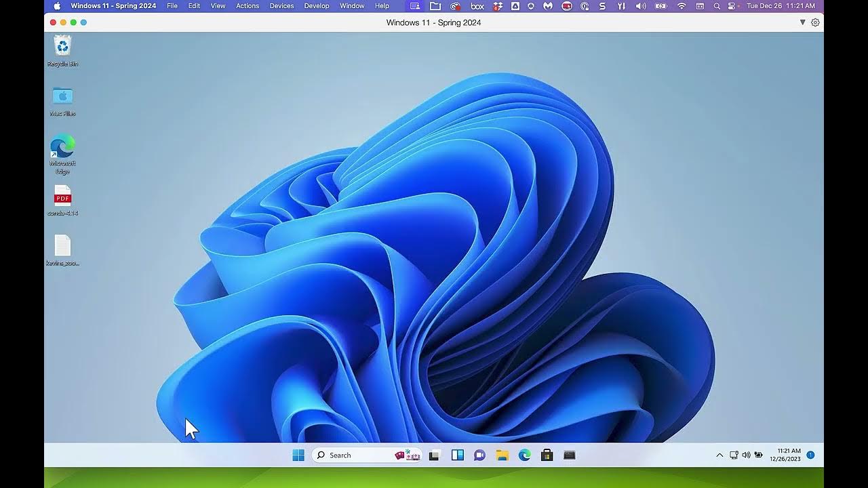Open the Malwarebytes menu bar icon
The height and width of the screenshot is (488, 868).
coord(548,6)
